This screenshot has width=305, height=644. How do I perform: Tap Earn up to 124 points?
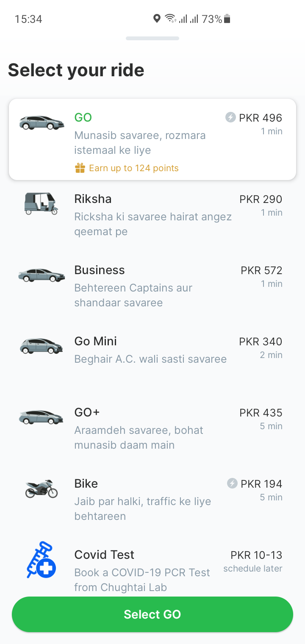[133, 168]
